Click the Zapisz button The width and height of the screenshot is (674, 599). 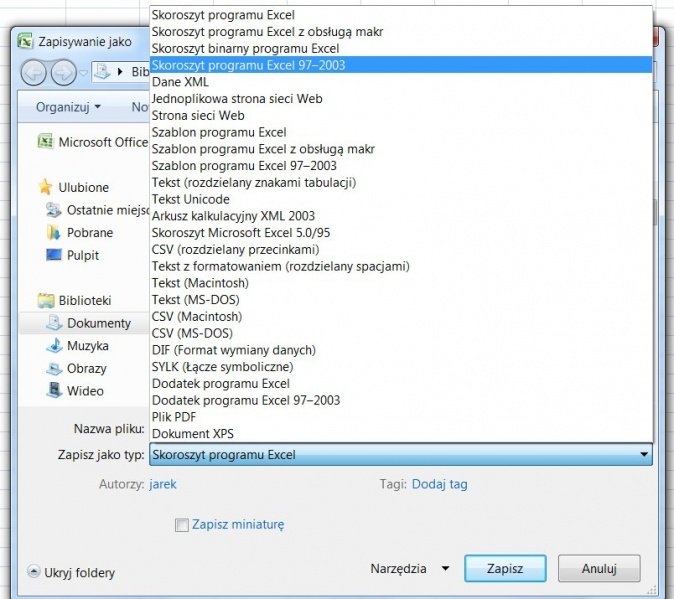pos(505,568)
